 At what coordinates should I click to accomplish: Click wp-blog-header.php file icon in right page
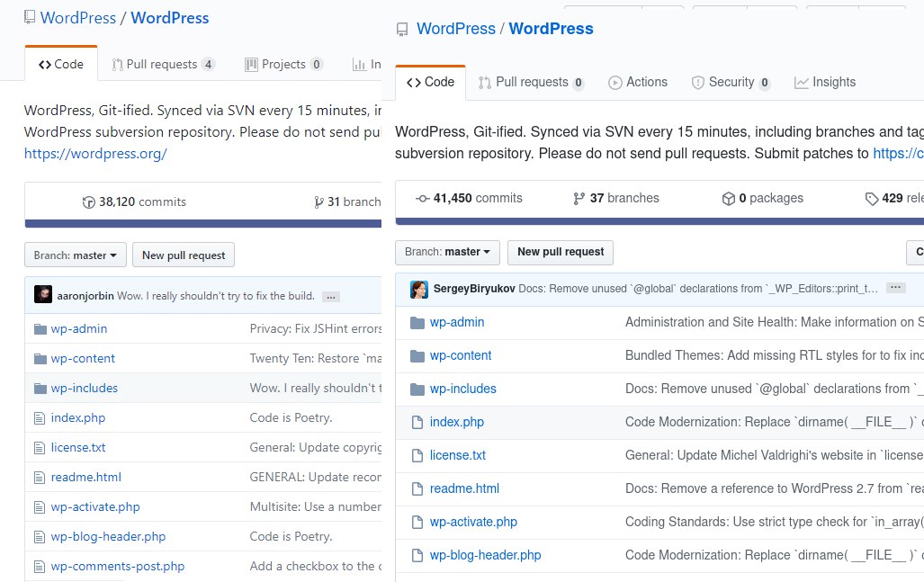coord(417,556)
